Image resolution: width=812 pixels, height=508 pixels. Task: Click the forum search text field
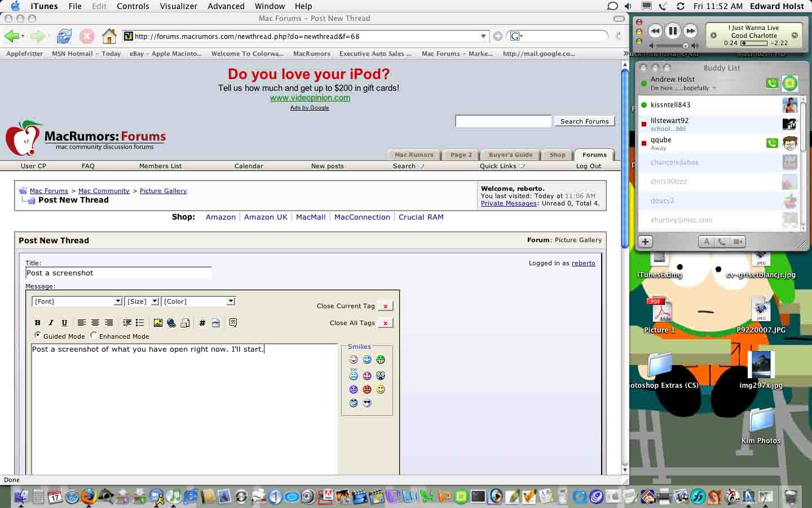(503, 121)
